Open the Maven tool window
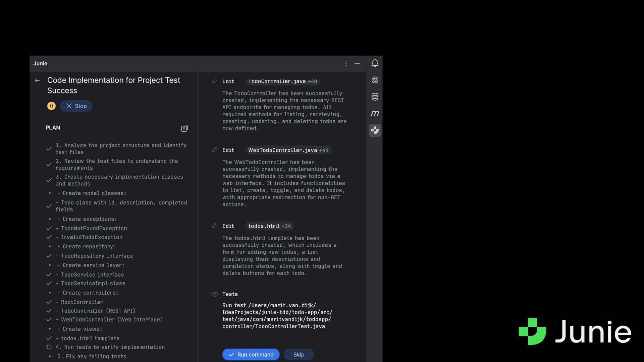 click(375, 114)
